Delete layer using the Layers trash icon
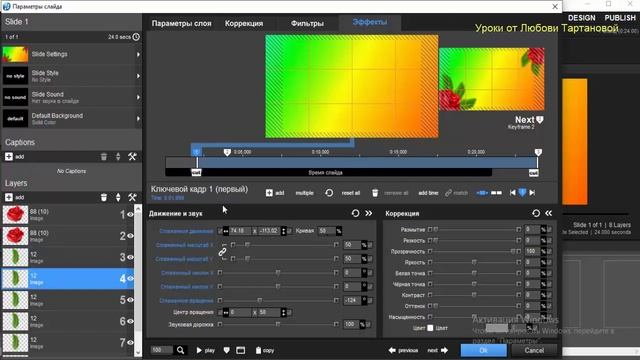This screenshot has width=640, height=360. tap(104, 198)
